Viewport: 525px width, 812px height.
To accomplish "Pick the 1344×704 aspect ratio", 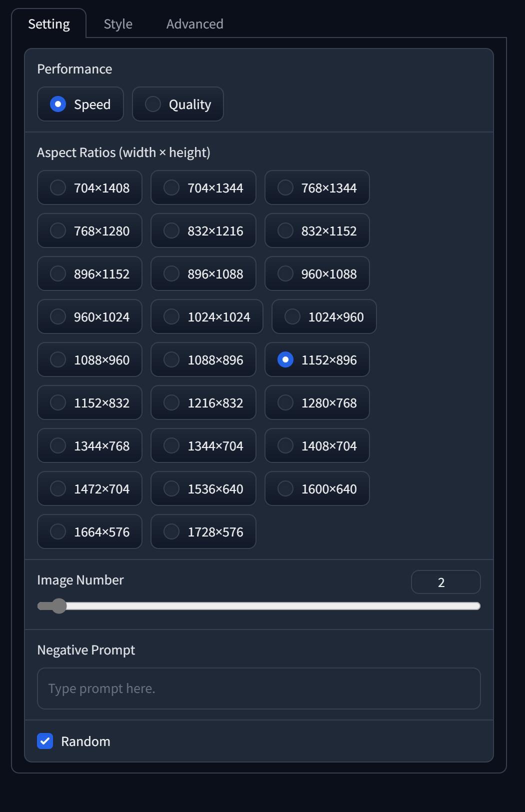I will tap(203, 445).
